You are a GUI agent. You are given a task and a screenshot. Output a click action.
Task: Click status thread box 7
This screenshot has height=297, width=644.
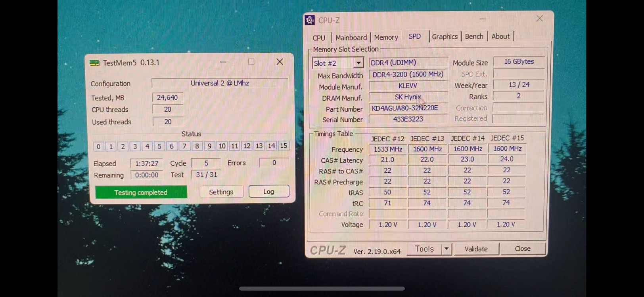click(x=184, y=146)
